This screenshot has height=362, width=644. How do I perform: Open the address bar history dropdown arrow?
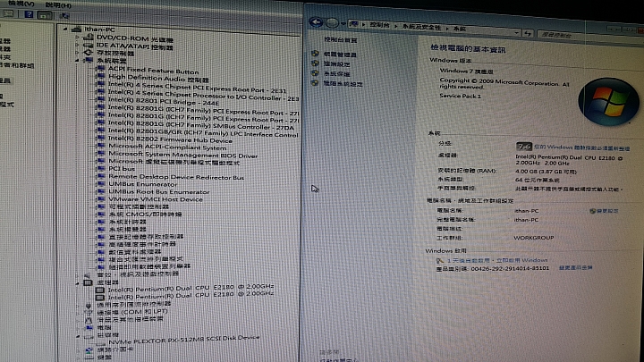coord(516,32)
